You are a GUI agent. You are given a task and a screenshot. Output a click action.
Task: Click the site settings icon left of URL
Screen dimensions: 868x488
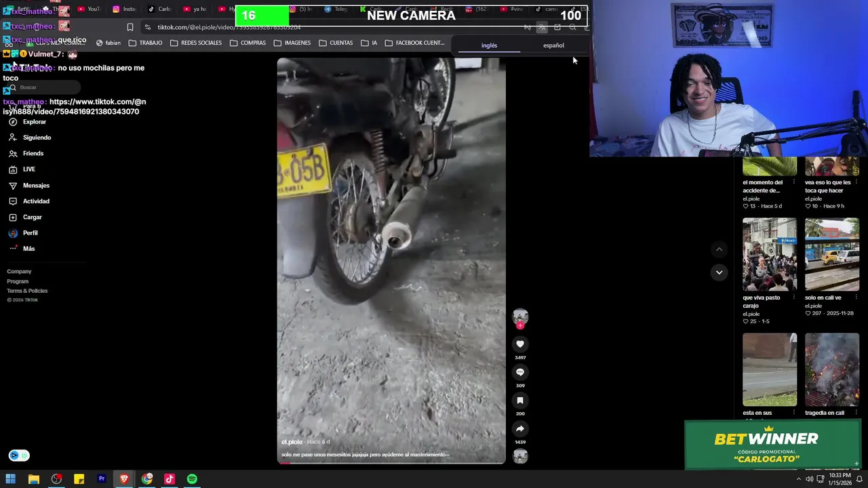[147, 27]
